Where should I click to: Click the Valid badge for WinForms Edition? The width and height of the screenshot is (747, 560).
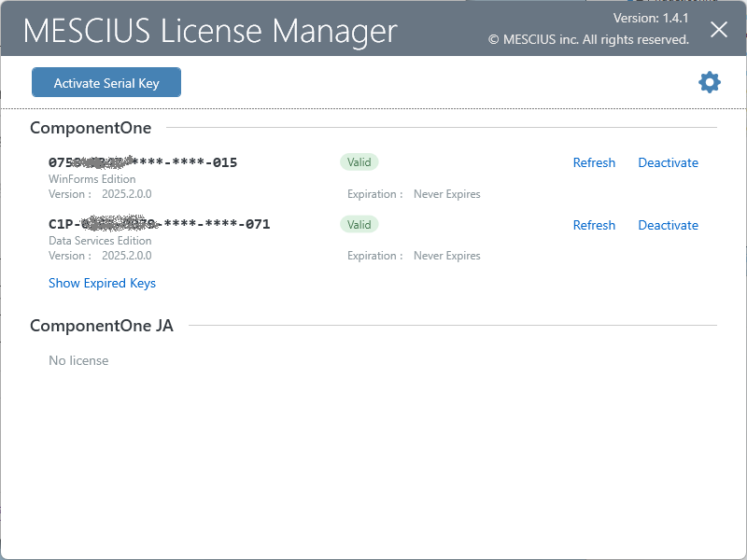pyautogui.click(x=359, y=162)
